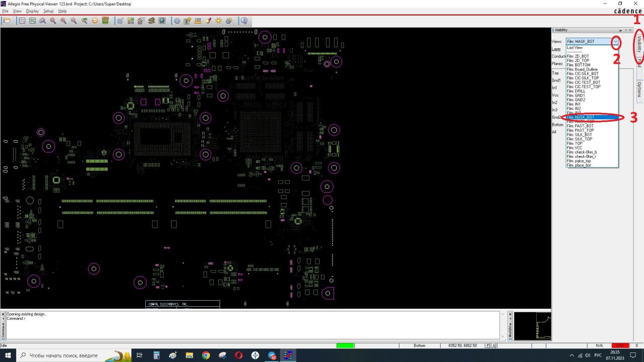The height and width of the screenshot is (362, 644).
Task: Click the A button in status bar
Action: [494, 345]
